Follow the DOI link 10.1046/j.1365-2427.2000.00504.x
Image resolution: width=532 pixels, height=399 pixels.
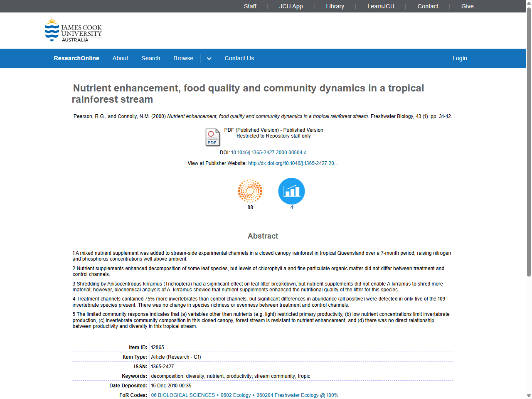[x=268, y=152]
